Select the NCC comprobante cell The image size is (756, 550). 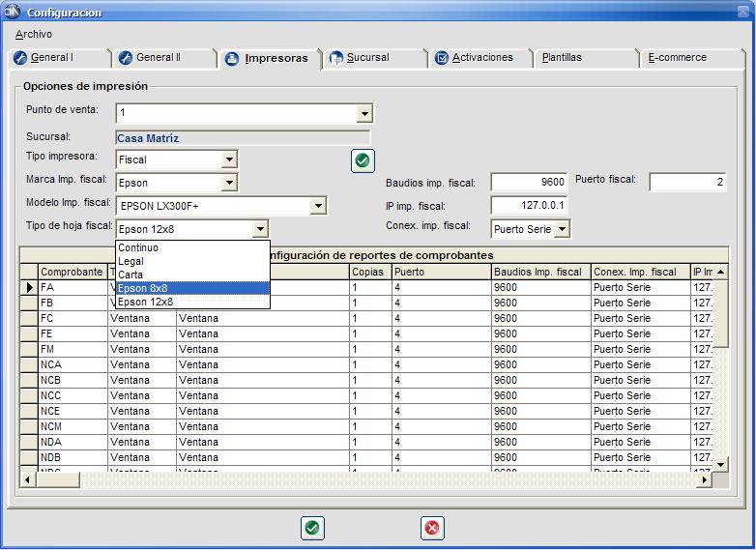click(73, 395)
